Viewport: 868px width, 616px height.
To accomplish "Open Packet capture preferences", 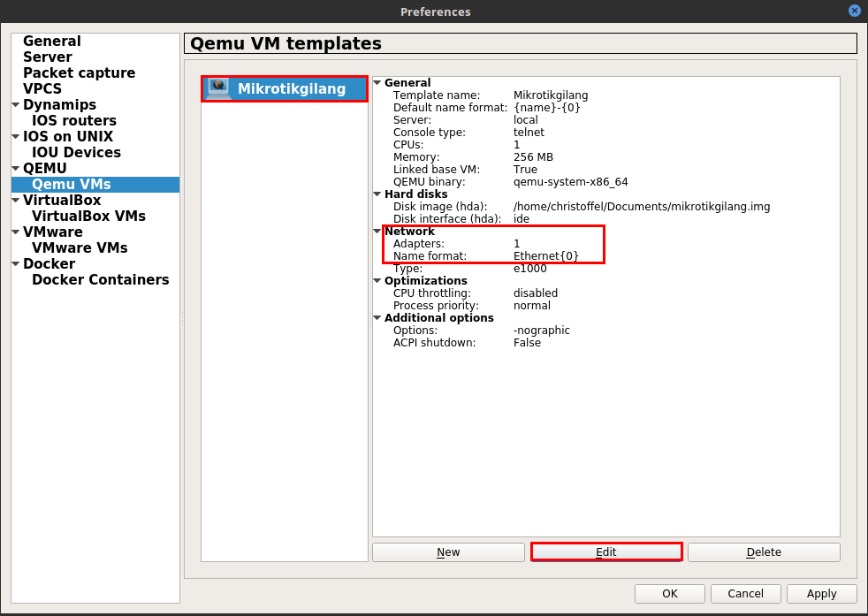I will (80, 73).
